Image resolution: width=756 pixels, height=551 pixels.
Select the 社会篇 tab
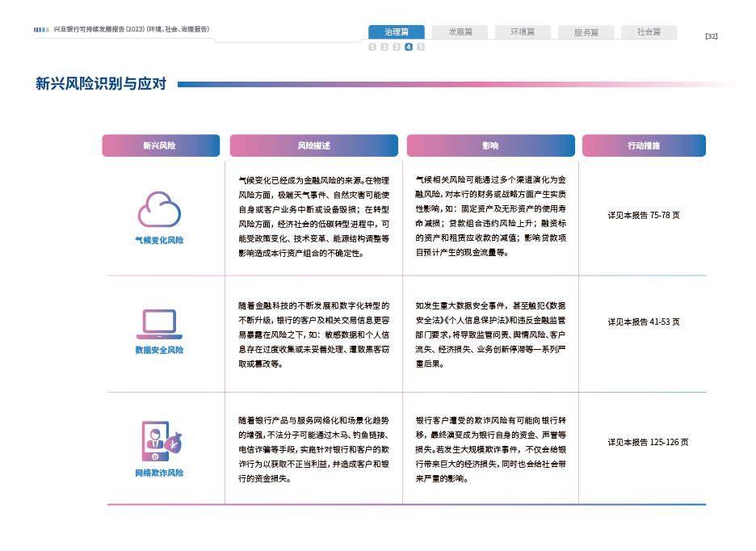(649, 32)
